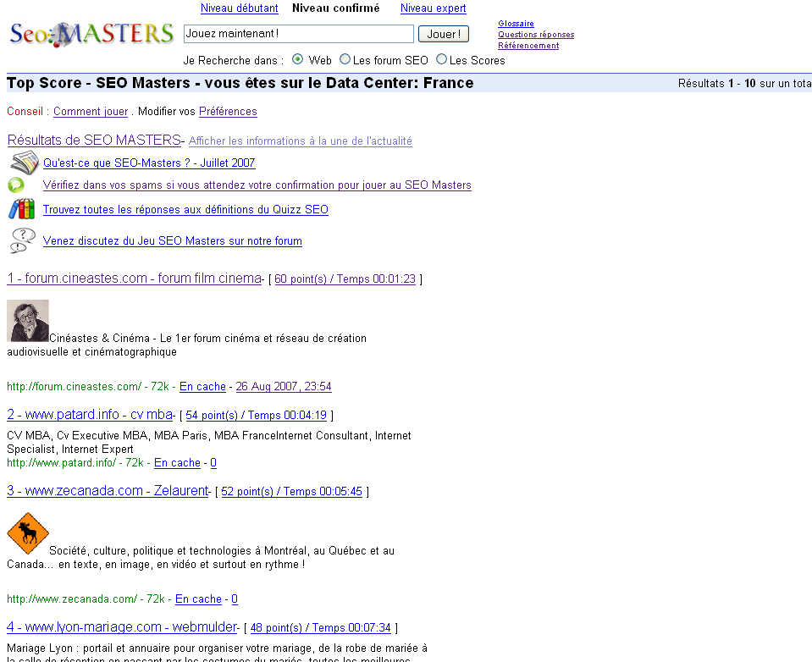This screenshot has height=662, width=812.
Task: Open Trouvez toutes les réponses Quizz SEO link
Action: (x=185, y=210)
